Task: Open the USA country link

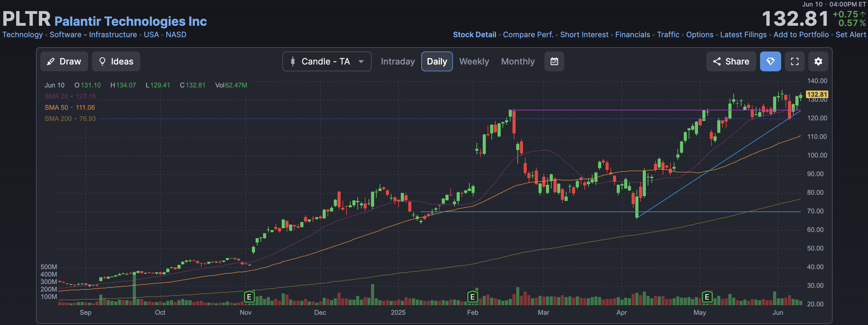Action: coord(151,35)
